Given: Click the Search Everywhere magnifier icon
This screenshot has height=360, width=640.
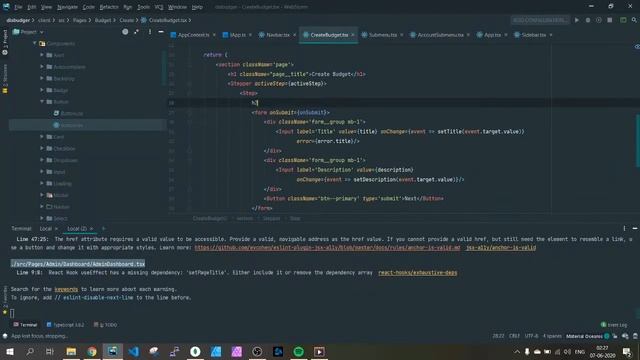Looking at the screenshot, I should pyautogui.click(x=634, y=20).
